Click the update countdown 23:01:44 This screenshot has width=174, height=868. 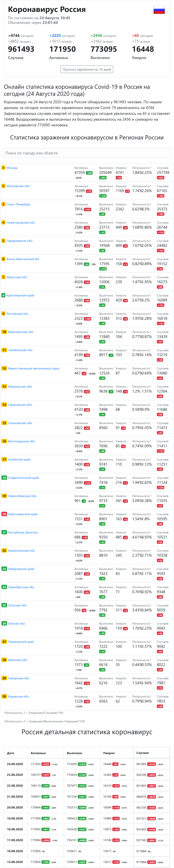50,23
